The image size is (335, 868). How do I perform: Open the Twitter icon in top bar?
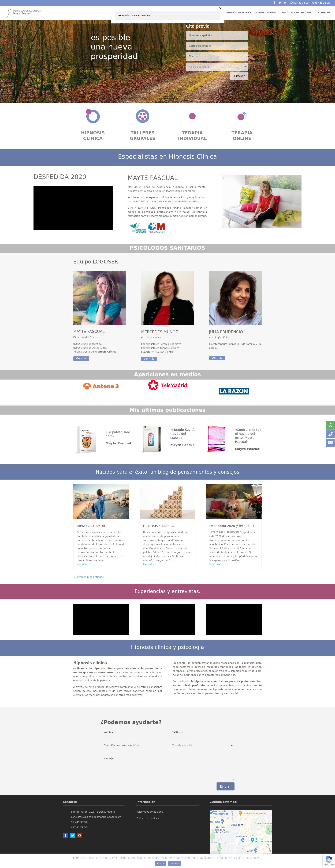point(280,3)
